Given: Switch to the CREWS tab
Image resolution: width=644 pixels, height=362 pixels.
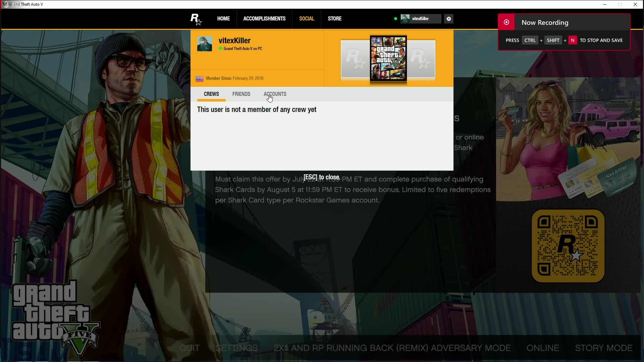Looking at the screenshot, I should pos(211,94).
